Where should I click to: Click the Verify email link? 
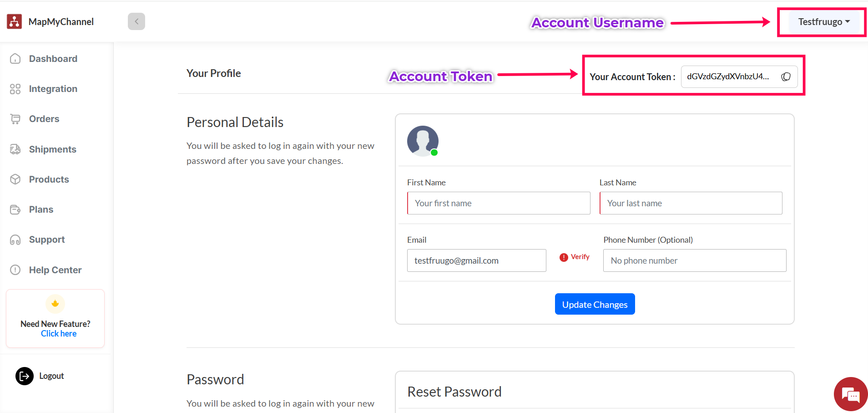[x=580, y=257]
